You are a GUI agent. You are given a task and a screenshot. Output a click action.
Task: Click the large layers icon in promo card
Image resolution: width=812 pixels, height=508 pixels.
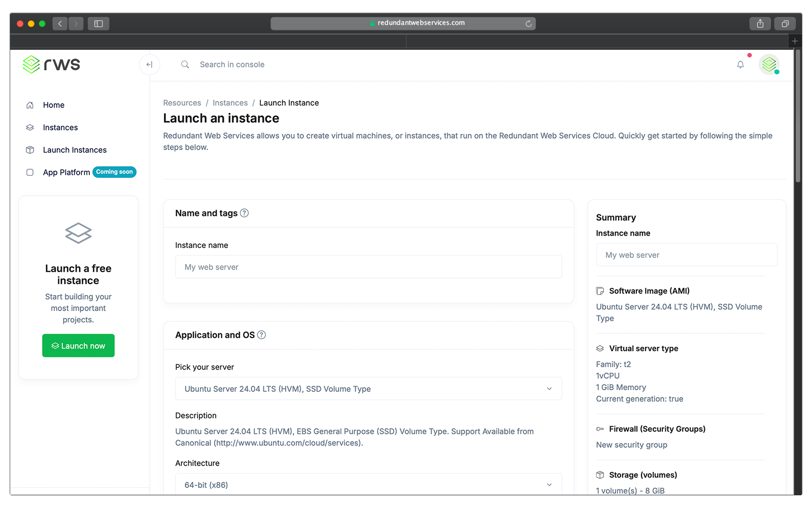click(78, 233)
